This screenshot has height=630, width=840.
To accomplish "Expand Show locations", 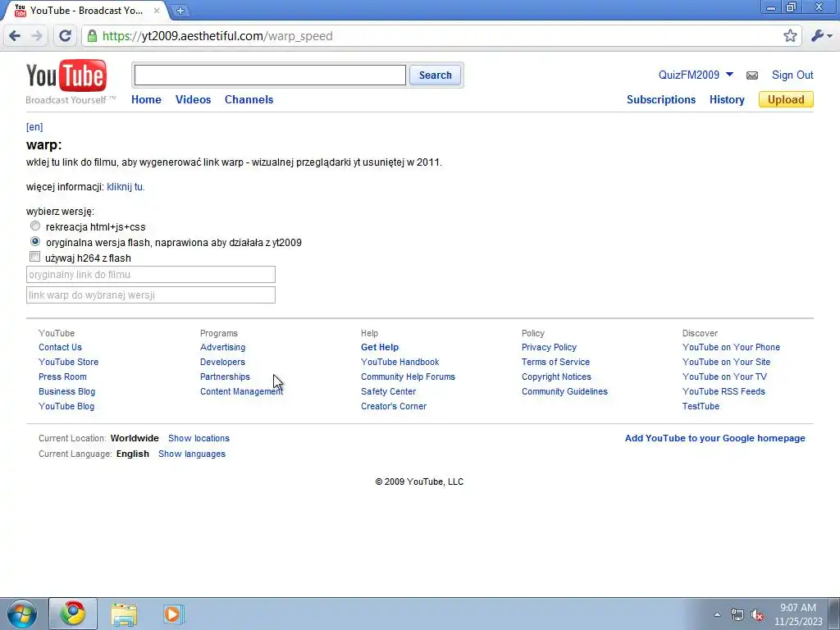I will click(199, 438).
